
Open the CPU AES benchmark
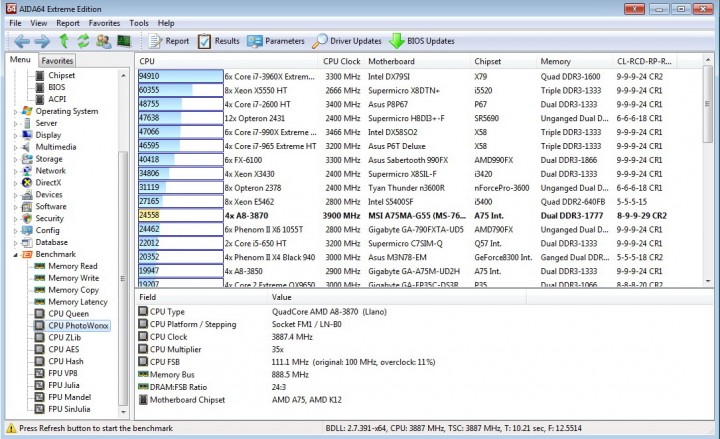pos(63,349)
